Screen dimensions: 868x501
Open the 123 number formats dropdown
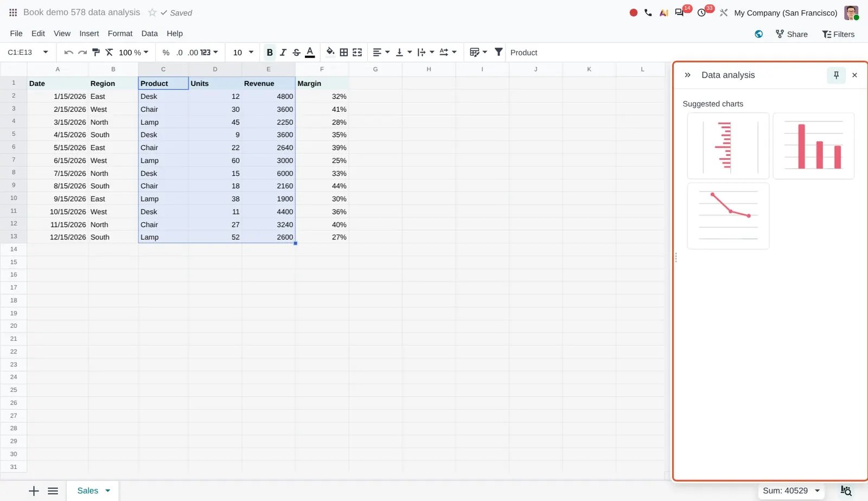click(x=209, y=53)
